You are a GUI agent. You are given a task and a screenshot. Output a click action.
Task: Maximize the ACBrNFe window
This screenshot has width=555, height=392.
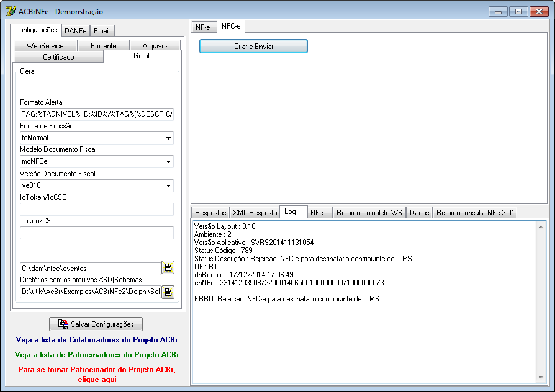point(518,12)
